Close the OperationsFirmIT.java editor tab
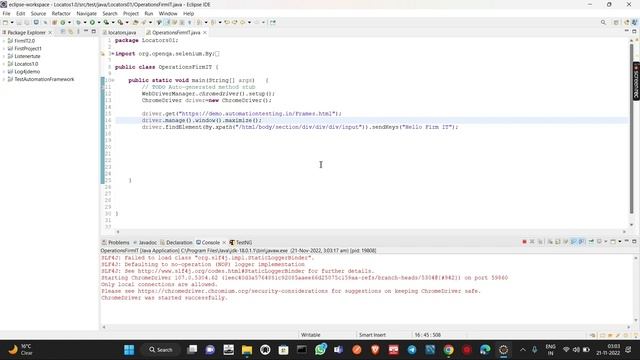The image size is (640, 360). [x=204, y=32]
